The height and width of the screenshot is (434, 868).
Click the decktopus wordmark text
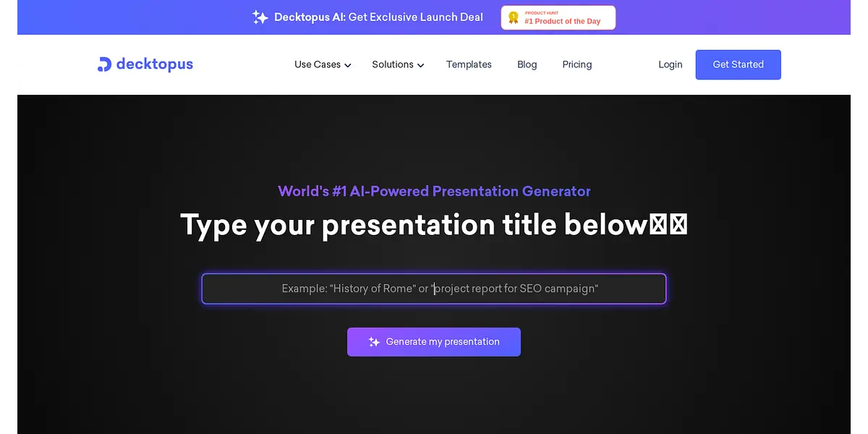(x=155, y=64)
